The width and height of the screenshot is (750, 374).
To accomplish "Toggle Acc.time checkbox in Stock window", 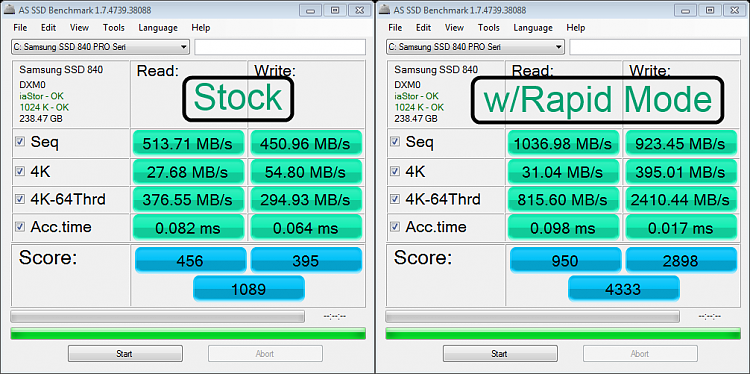I will pyautogui.click(x=20, y=227).
